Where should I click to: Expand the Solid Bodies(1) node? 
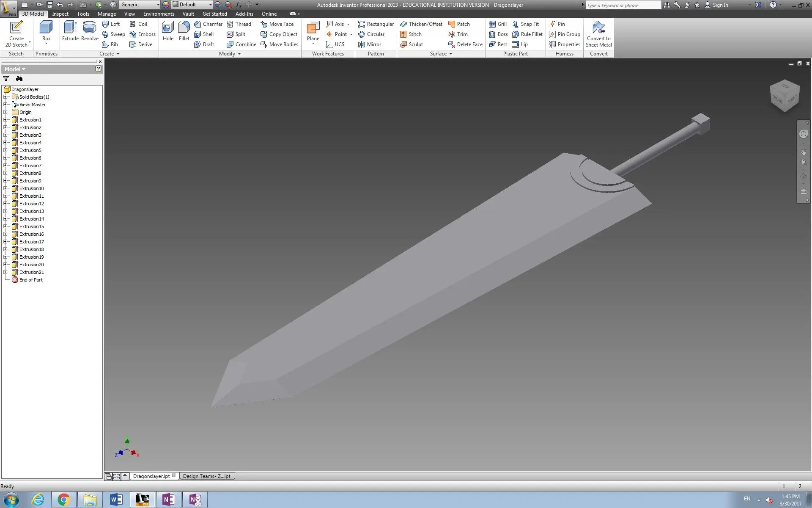(x=6, y=97)
